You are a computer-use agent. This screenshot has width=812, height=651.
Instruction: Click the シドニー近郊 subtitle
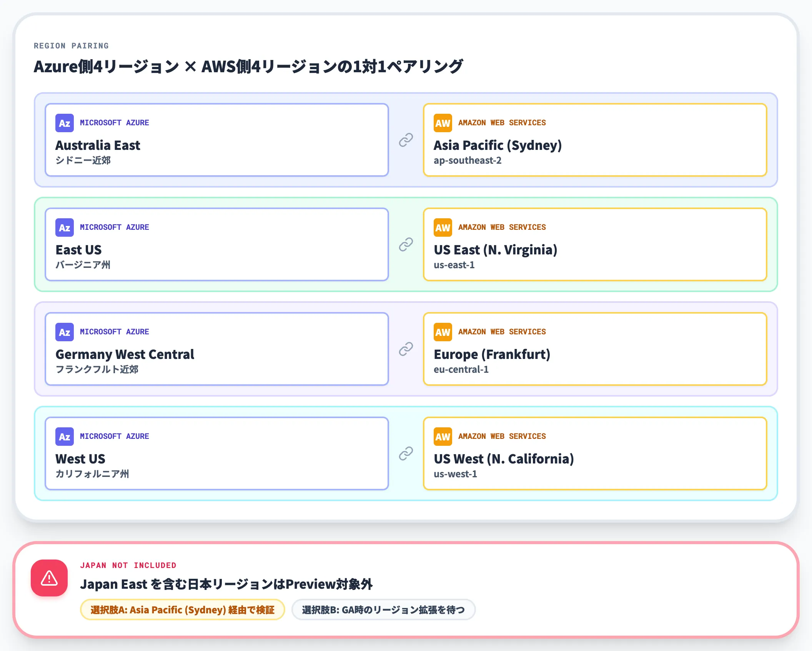click(83, 160)
